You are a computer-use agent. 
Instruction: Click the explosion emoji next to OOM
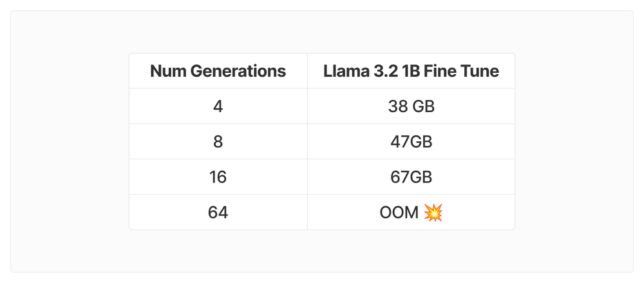pos(433,212)
